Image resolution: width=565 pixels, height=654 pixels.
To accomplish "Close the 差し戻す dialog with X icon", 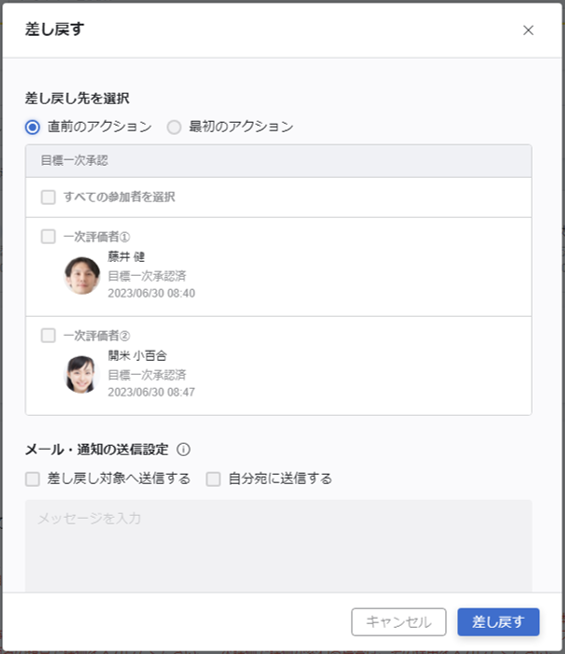I will [x=528, y=30].
